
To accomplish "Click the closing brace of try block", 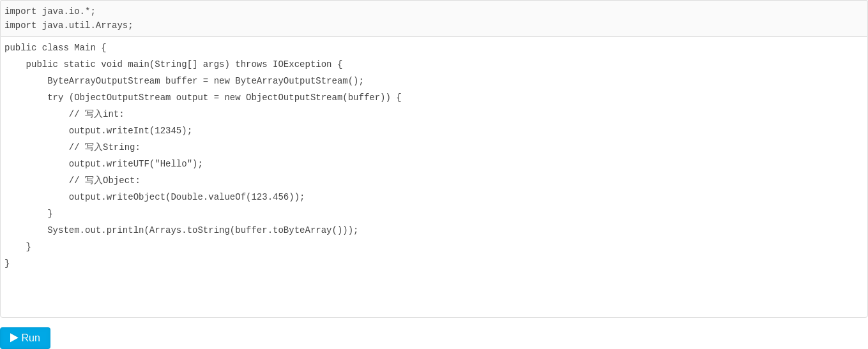I will click(x=50, y=214).
